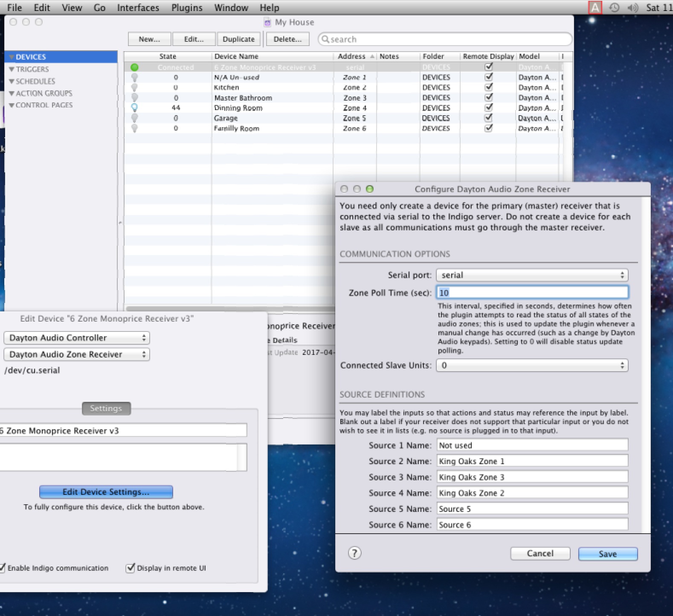Open the View menu
The height and width of the screenshot is (616, 673).
(x=72, y=8)
